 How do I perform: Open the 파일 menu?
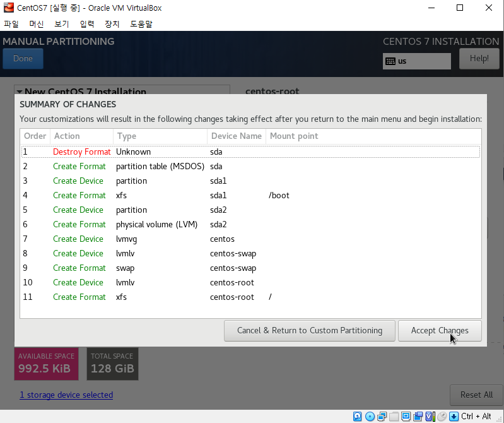tap(11, 24)
